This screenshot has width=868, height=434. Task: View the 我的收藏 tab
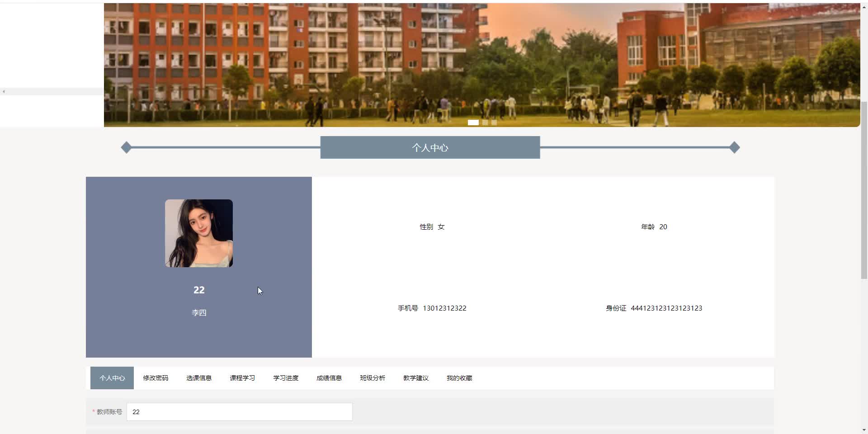click(459, 378)
